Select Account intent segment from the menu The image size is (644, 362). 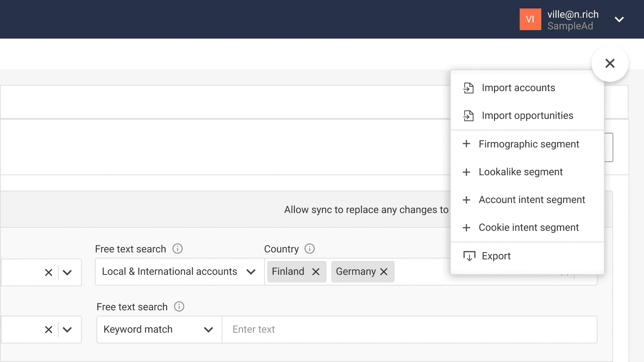tap(532, 200)
